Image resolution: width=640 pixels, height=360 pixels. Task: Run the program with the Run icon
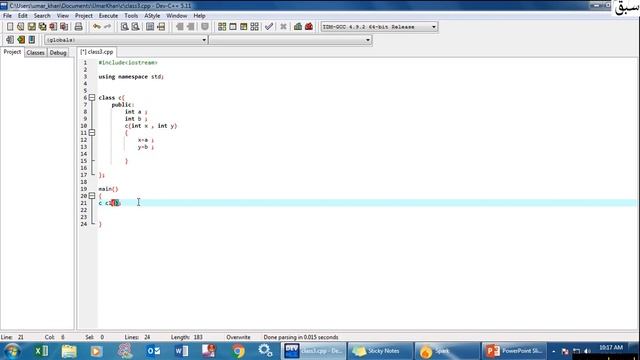233,27
